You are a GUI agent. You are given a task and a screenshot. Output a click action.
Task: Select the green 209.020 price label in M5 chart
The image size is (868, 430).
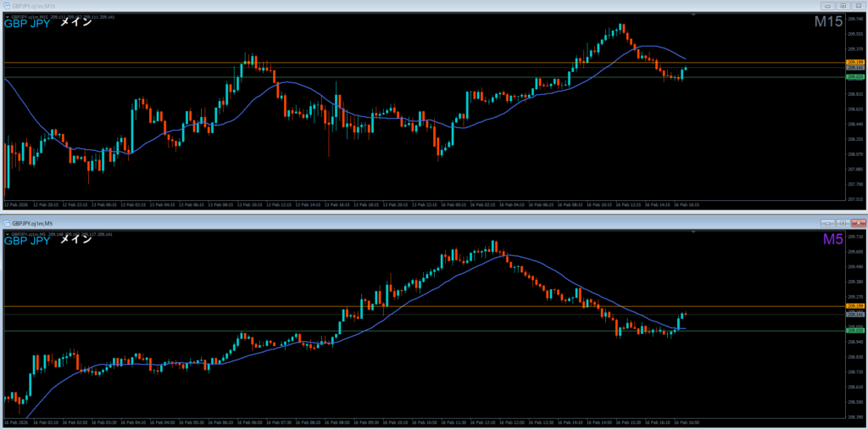click(x=855, y=331)
